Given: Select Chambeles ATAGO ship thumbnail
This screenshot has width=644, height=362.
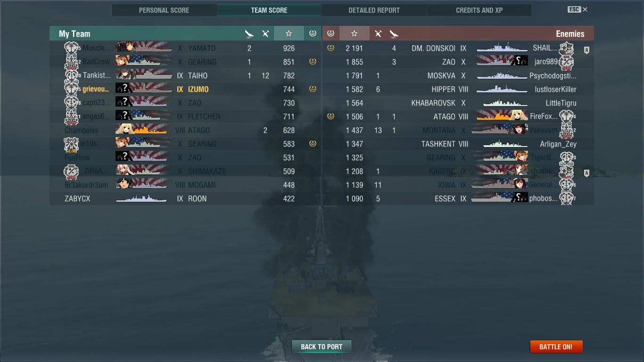Looking at the screenshot, I should tap(141, 130).
